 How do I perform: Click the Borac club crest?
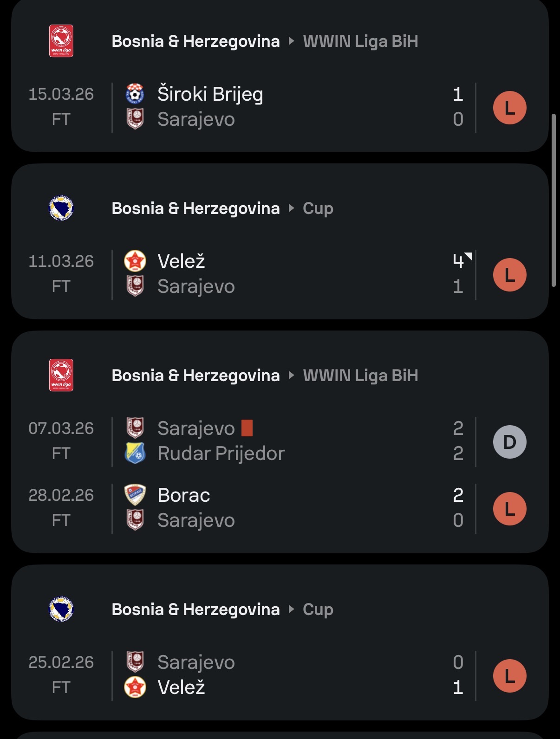click(x=135, y=495)
